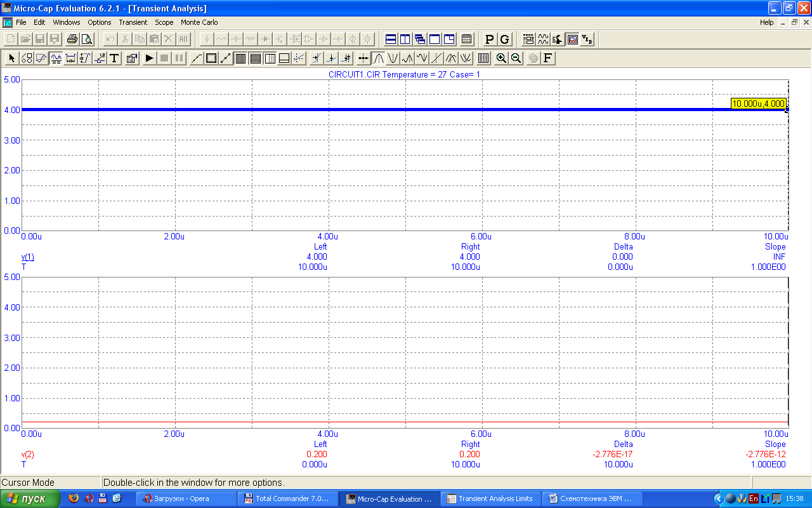Switch to Transient Analysis Limits taskbar window

(x=490, y=498)
